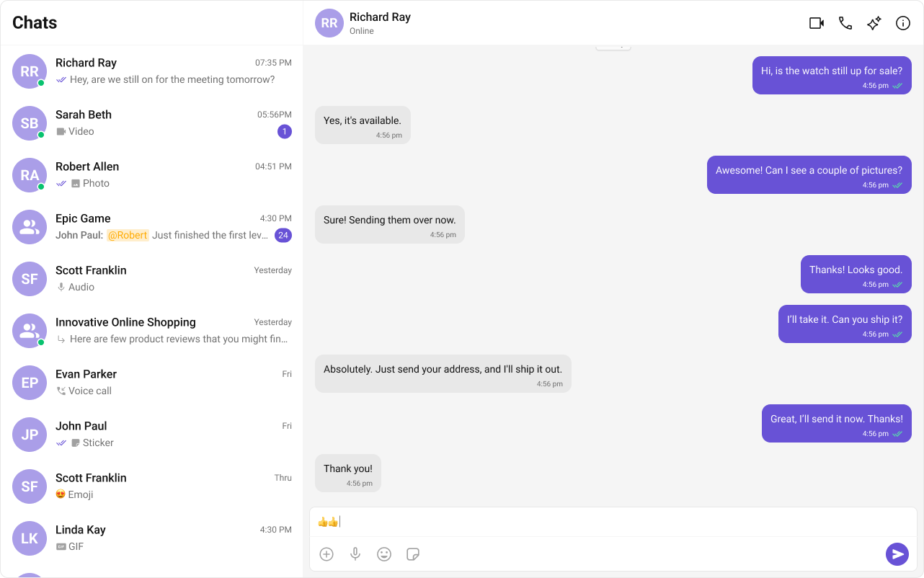Image resolution: width=924 pixels, height=578 pixels.
Task: Open Robert Allen's Photo chat
Action: click(151, 175)
